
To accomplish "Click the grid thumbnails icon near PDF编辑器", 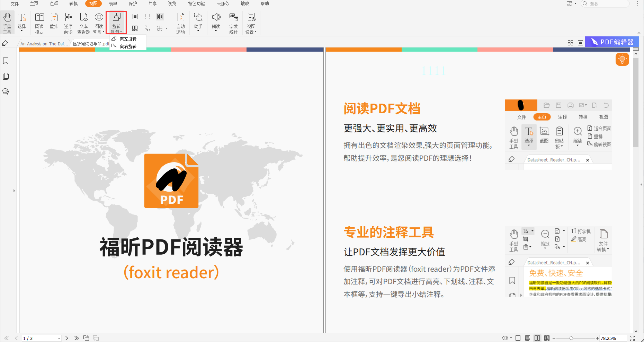I will pos(571,43).
